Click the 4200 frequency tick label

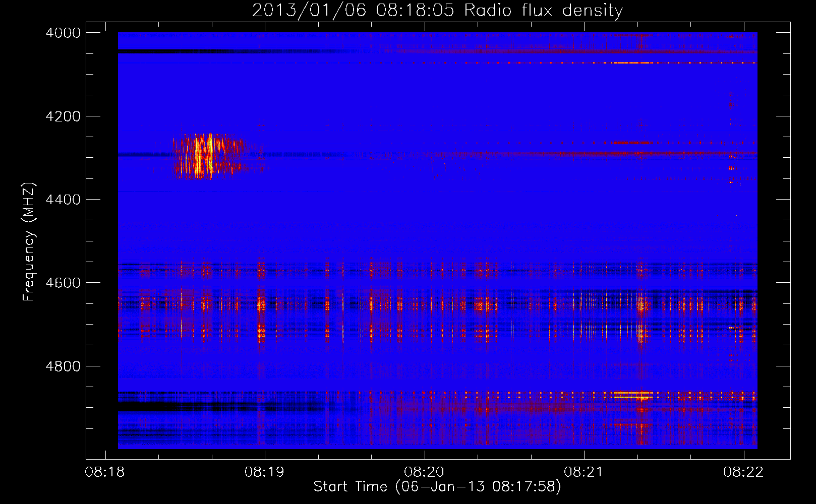[x=63, y=116]
